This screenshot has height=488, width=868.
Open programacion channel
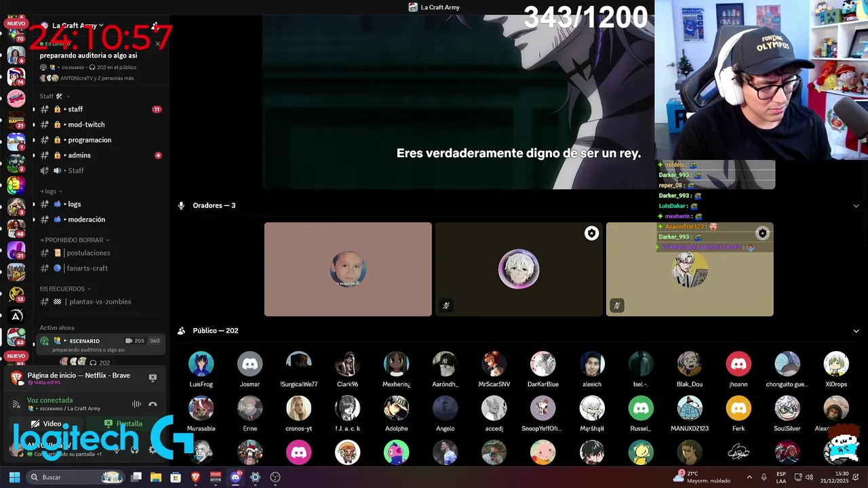click(x=100, y=140)
